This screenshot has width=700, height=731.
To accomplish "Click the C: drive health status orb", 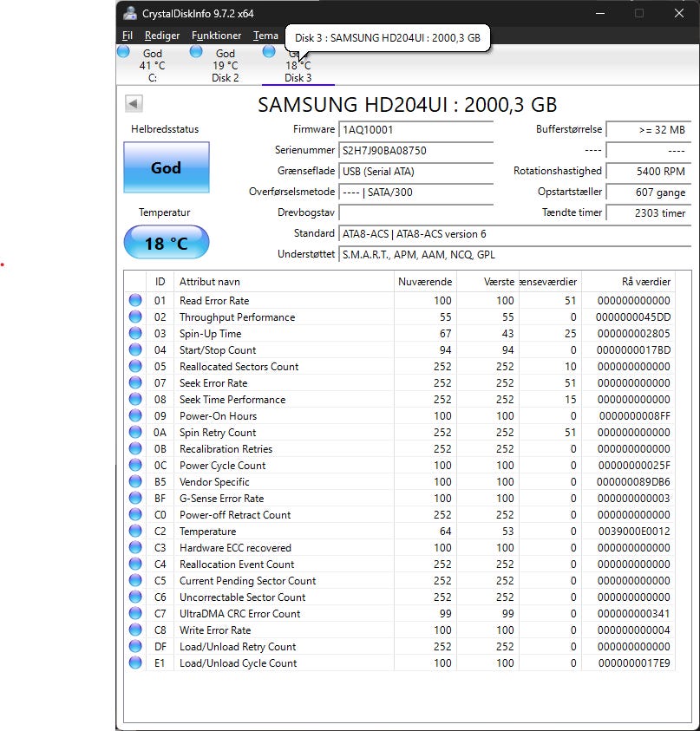I will point(123,52).
